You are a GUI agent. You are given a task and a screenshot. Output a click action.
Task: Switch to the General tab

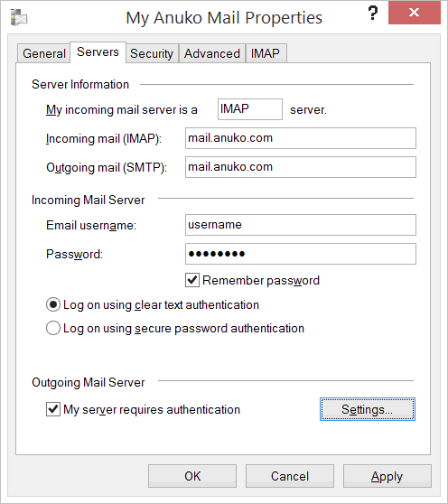pyautogui.click(x=44, y=53)
